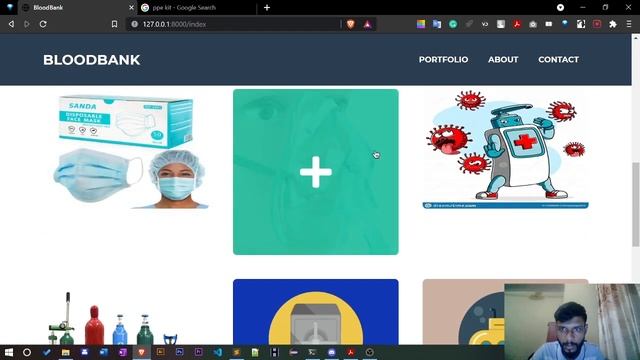Open Sublime Text from the taskbar
640x360 pixels.
236,352
